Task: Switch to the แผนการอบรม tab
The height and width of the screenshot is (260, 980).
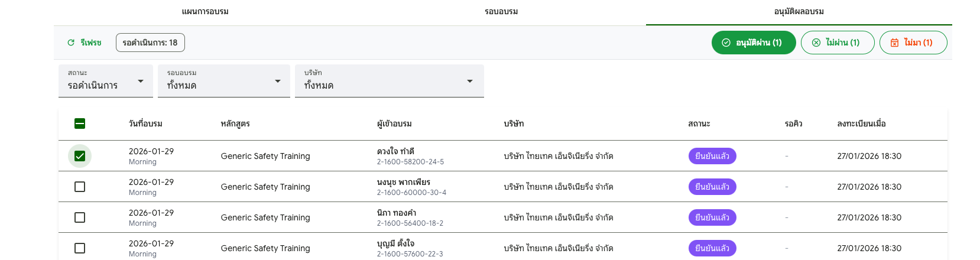Action: (x=205, y=12)
